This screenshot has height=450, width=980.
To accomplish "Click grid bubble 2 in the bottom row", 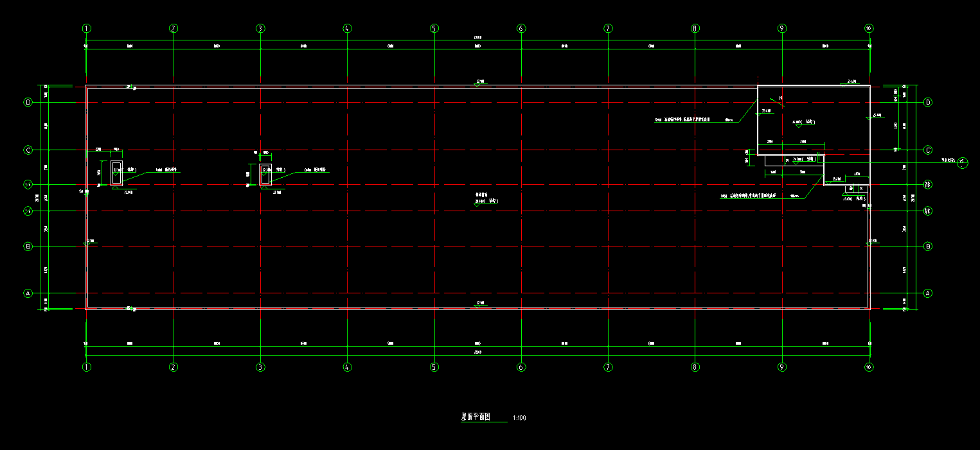I will (173, 367).
